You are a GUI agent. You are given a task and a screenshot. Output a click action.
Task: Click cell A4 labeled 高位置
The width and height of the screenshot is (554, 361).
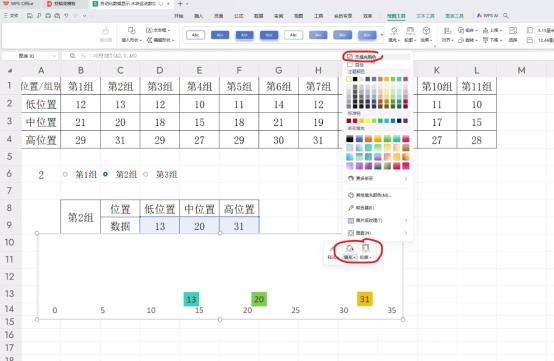pos(41,140)
